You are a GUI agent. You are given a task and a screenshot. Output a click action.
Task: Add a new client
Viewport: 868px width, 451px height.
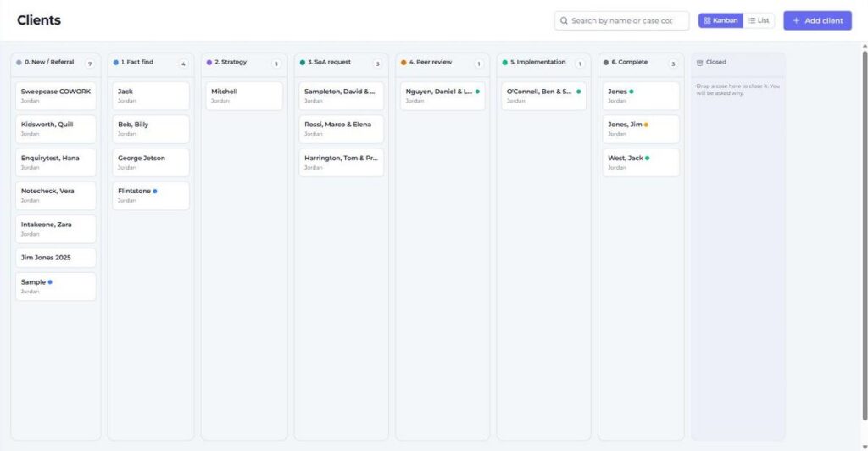click(x=818, y=20)
